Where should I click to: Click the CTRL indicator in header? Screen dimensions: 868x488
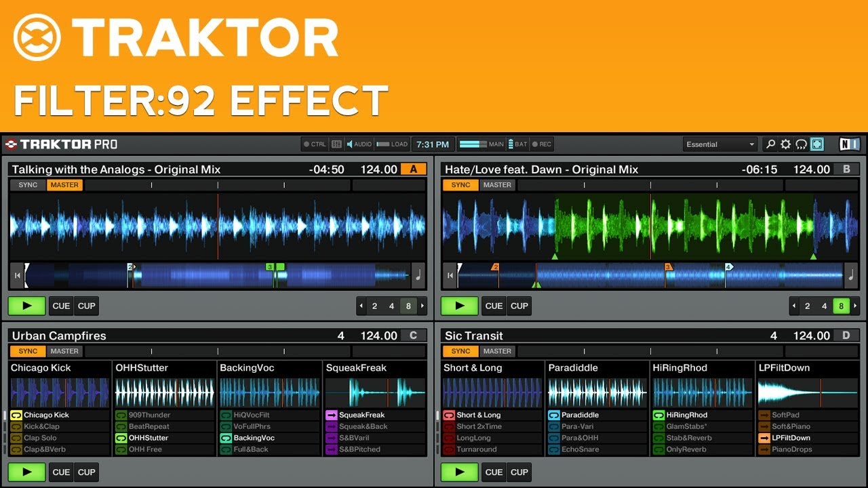(x=315, y=144)
